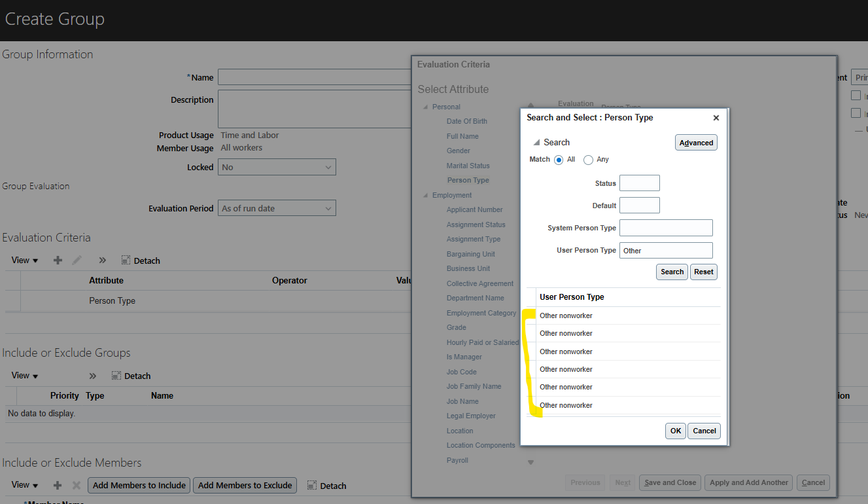Screen dimensions: 868x504
Task: Open the Evaluation Period dropdown
Action: (x=277, y=208)
